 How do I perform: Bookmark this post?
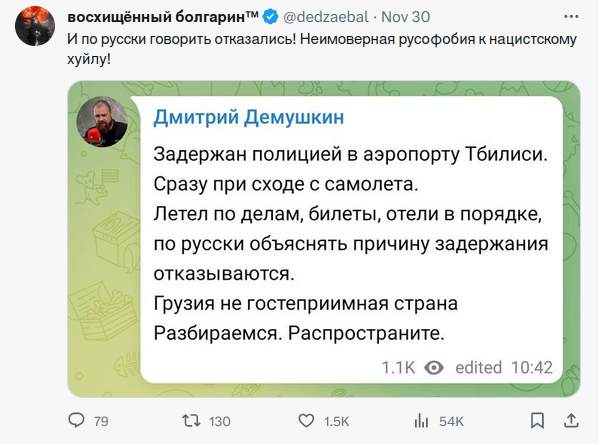(x=537, y=420)
